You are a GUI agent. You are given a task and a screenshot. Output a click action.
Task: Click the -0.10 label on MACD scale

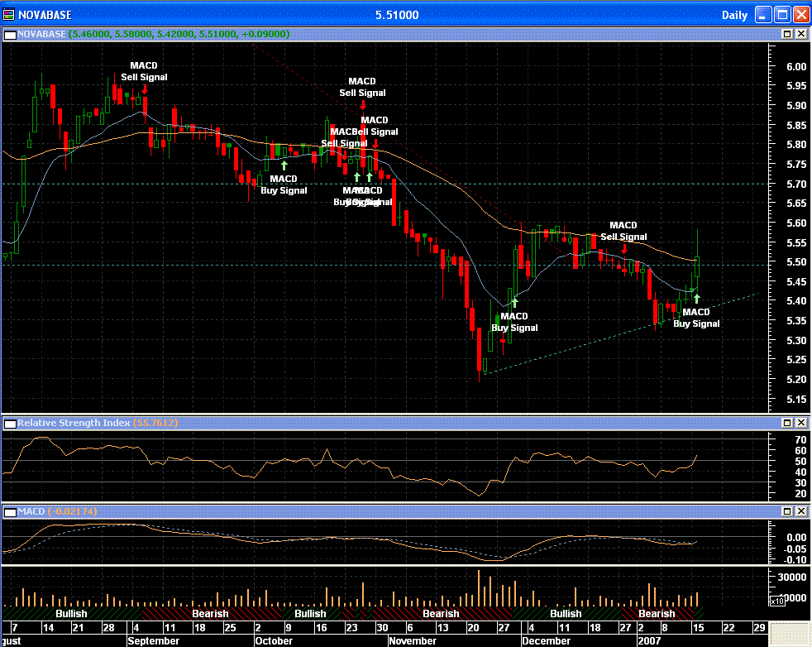[796, 560]
